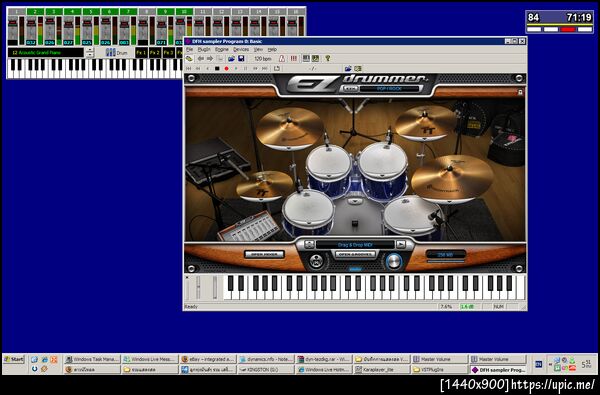Open the View menu
The width and height of the screenshot is (600, 395).
point(258,50)
